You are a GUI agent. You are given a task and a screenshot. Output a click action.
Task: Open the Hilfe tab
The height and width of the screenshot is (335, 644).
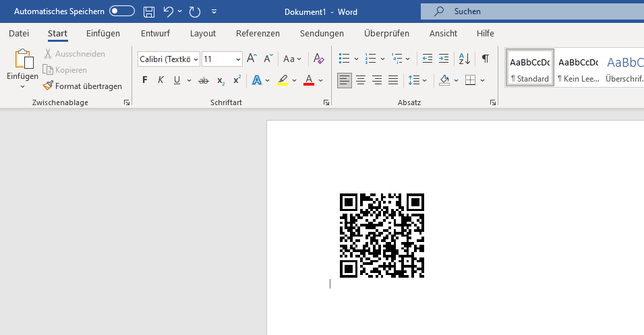[486, 34]
